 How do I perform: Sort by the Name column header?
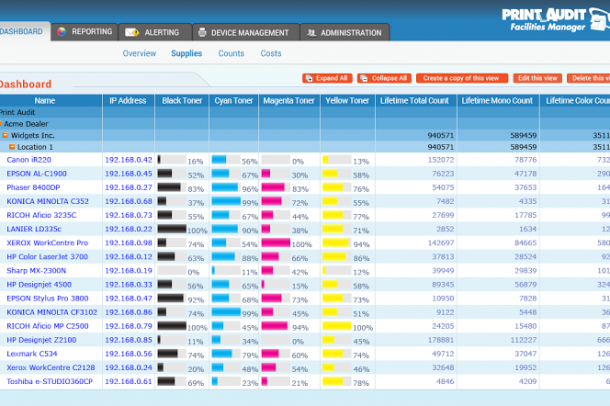44,101
